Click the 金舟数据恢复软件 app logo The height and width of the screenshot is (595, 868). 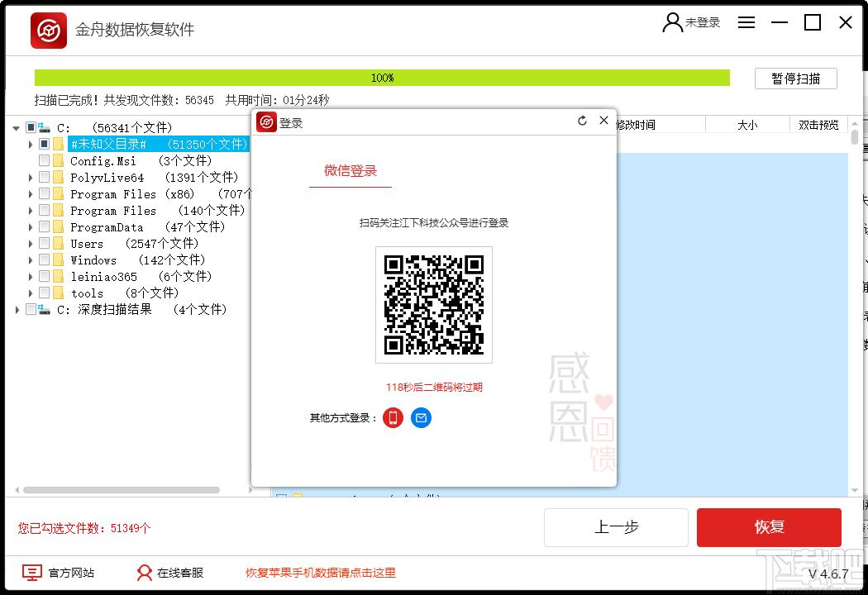tap(49, 31)
